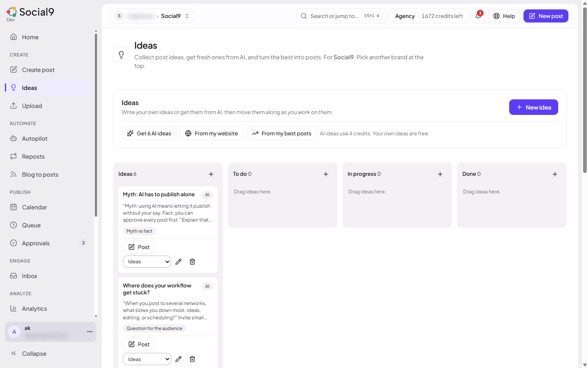Click the sidebar scrollbar
The width and height of the screenshot is (588, 368).
(x=96, y=125)
